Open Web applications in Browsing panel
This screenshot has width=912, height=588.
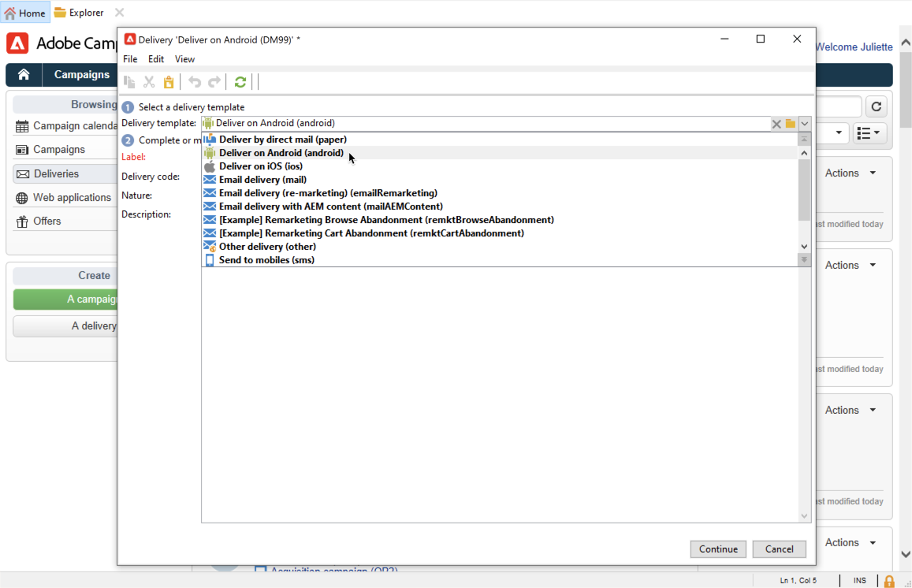(x=63, y=198)
